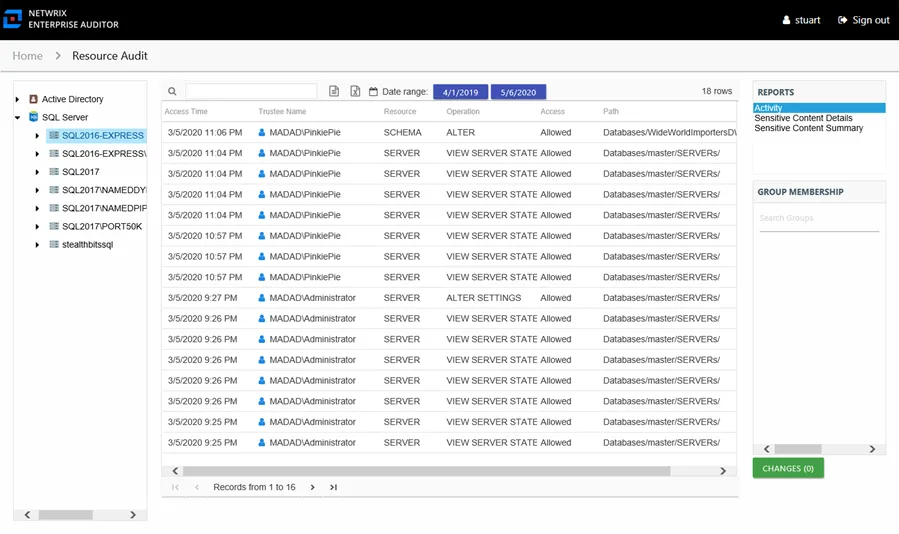The height and width of the screenshot is (534, 899).
Task: Click the server icon beside SQL2017
Action: pos(54,171)
